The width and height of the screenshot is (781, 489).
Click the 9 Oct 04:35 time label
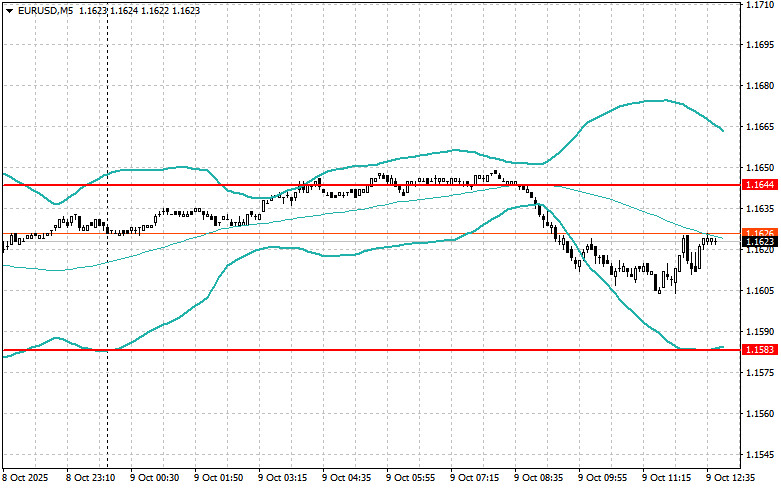pyautogui.click(x=347, y=478)
